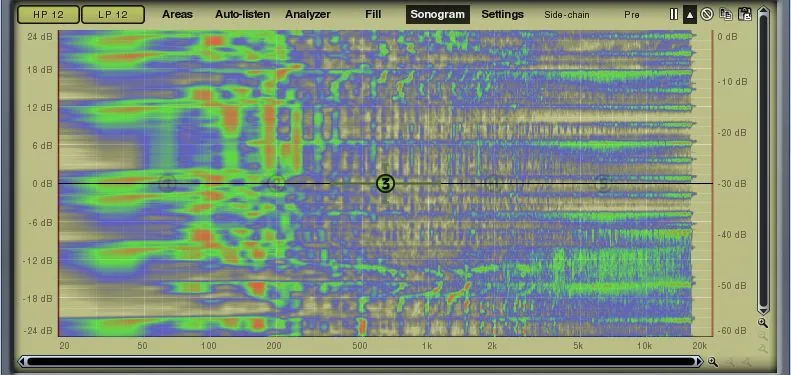Click the 10k frequency axis label
Viewport: 791px width, 375px height.
644,346
